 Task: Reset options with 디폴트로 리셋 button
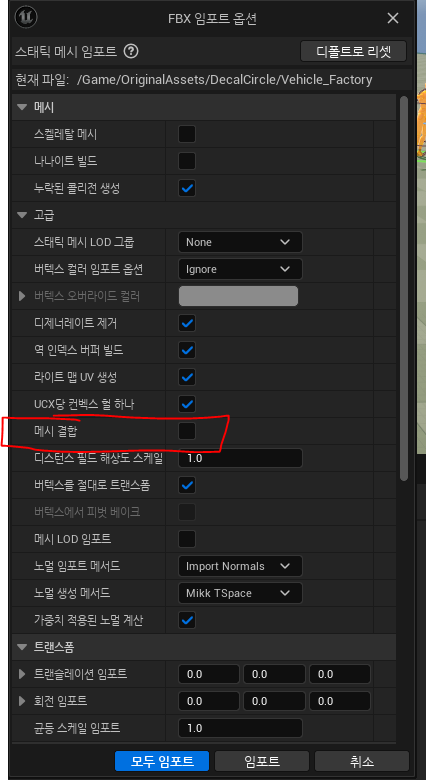tap(354, 51)
